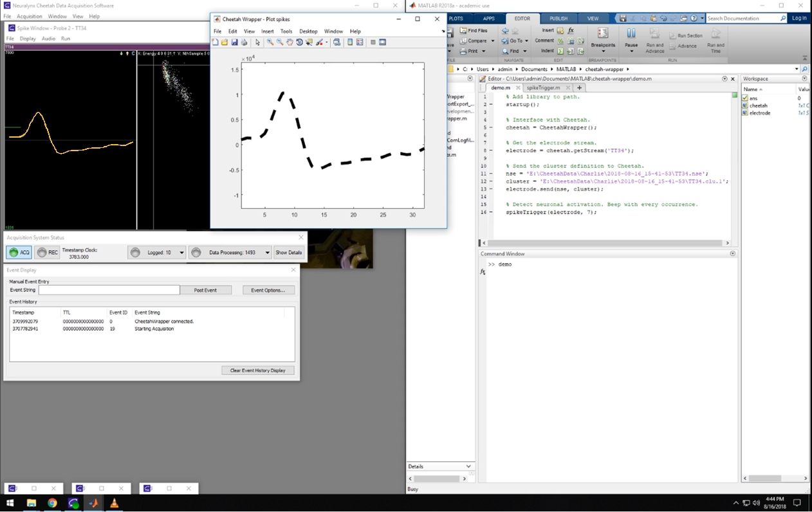Click the Event String input field
The image size is (812, 512).
pos(109,290)
